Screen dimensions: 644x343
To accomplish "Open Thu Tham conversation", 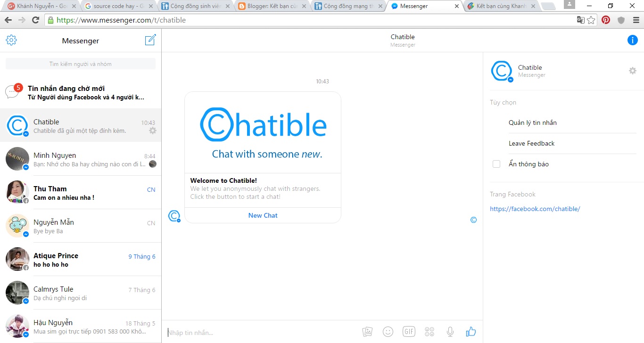I will tap(81, 192).
